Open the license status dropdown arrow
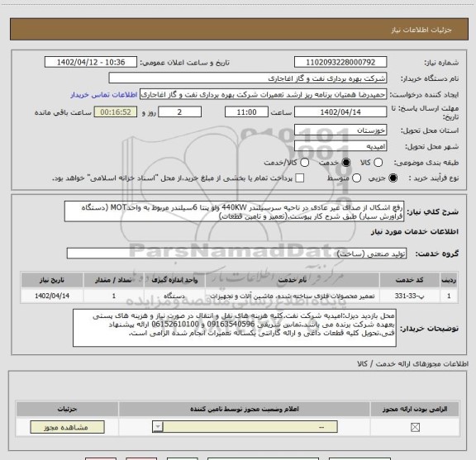476x460 pixels. click(x=158, y=427)
